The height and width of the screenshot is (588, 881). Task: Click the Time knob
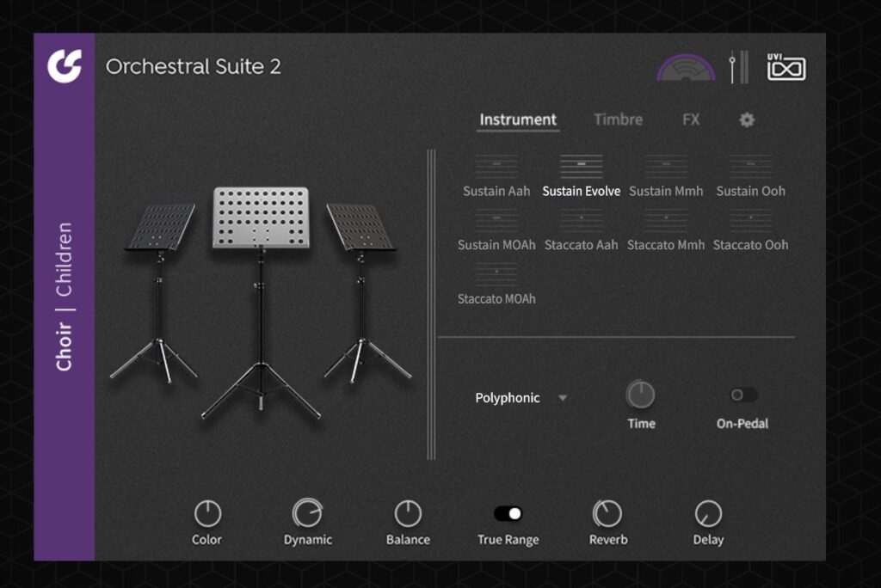click(640, 395)
